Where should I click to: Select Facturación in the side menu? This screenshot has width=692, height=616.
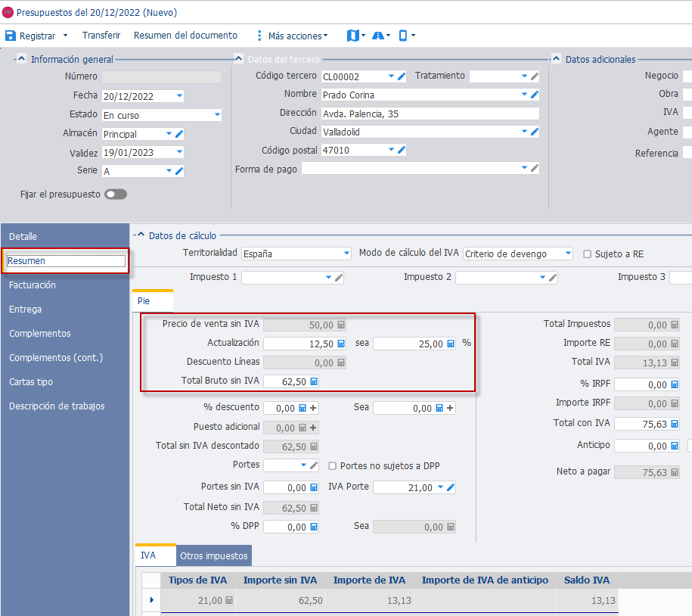point(33,285)
